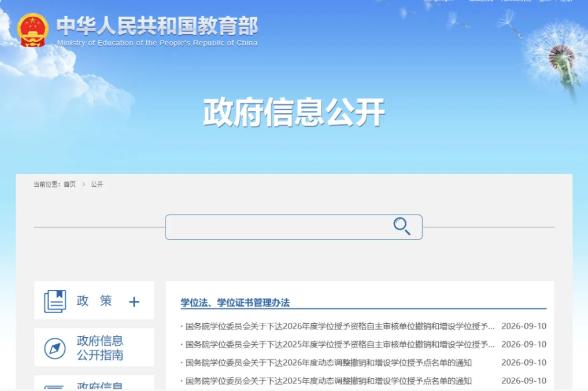Open the 2025年度动态调整撤销和增设 notice
588x391 pixels.
click(x=328, y=381)
